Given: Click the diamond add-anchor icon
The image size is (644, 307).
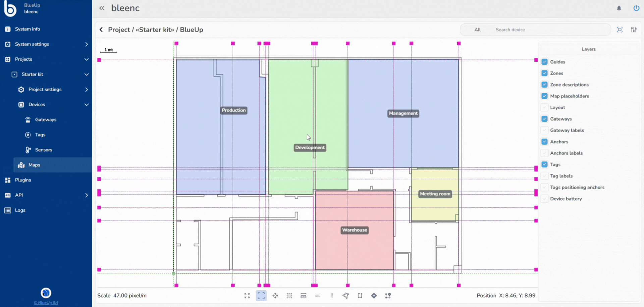Looking at the screenshot, I should (374, 296).
